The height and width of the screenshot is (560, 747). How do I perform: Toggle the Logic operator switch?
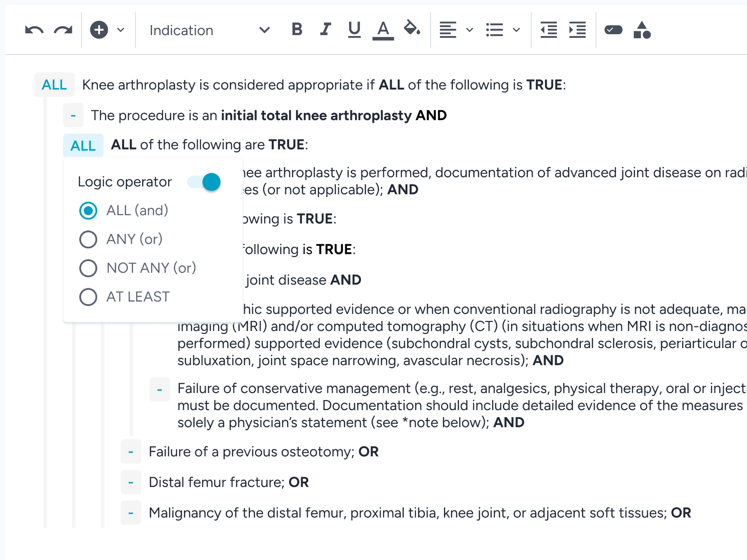[x=204, y=182]
